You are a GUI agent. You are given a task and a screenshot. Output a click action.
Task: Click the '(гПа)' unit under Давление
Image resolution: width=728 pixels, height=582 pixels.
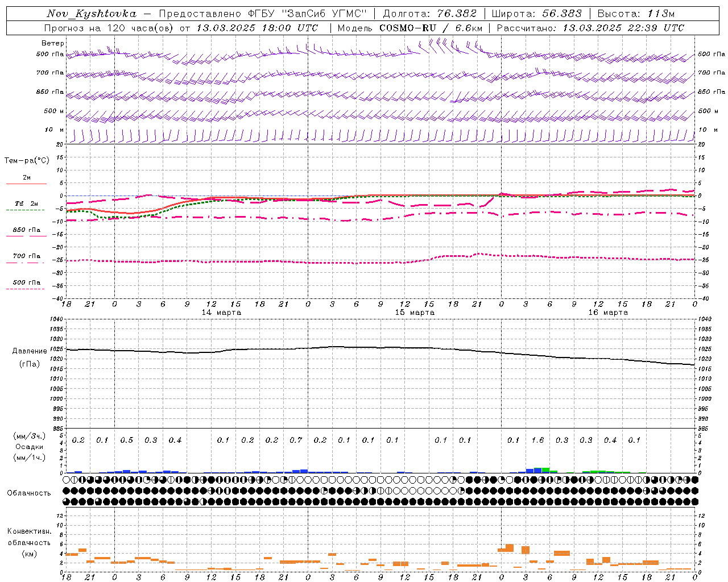click(x=30, y=364)
